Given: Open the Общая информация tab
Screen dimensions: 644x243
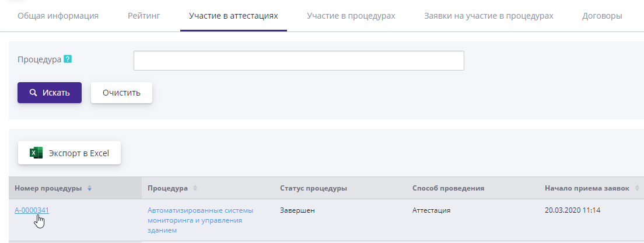Looking at the screenshot, I should pyautogui.click(x=58, y=16).
